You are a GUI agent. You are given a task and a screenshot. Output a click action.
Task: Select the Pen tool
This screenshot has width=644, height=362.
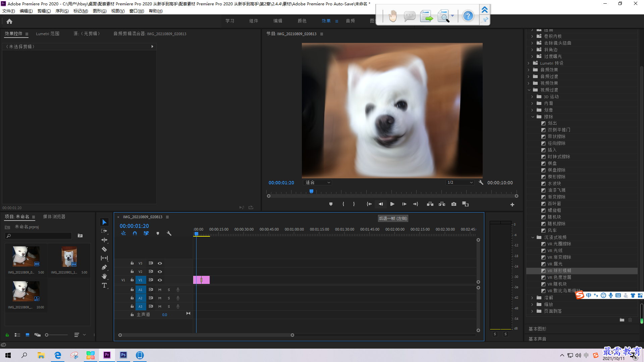point(104,267)
